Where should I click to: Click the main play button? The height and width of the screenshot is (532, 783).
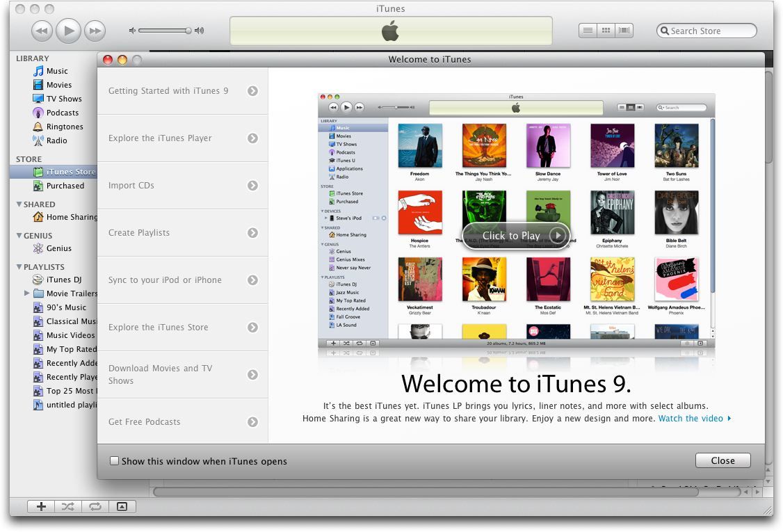pyautogui.click(x=68, y=31)
